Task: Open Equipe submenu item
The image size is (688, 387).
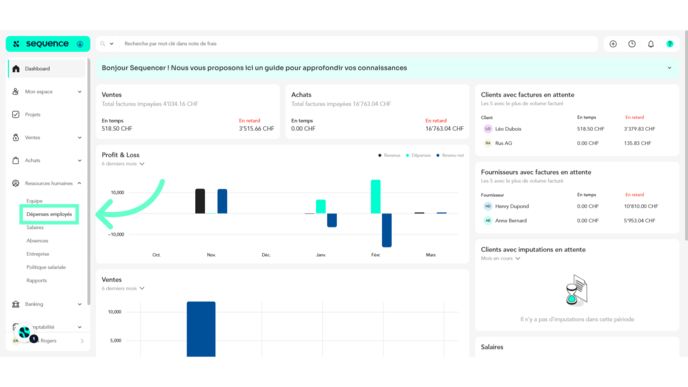Action: pyautogui.click(x=34, y=201)
